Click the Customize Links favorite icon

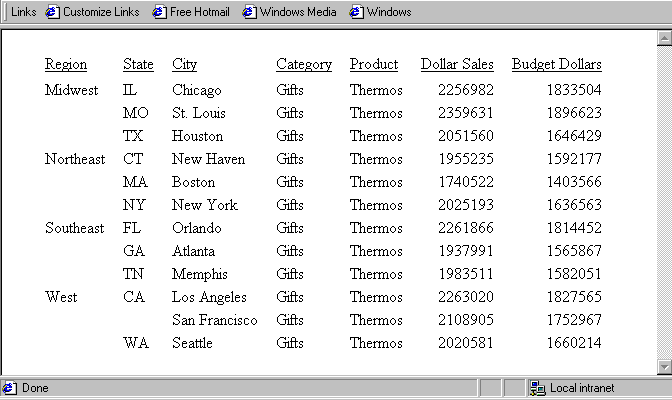[x=53, y=12]
